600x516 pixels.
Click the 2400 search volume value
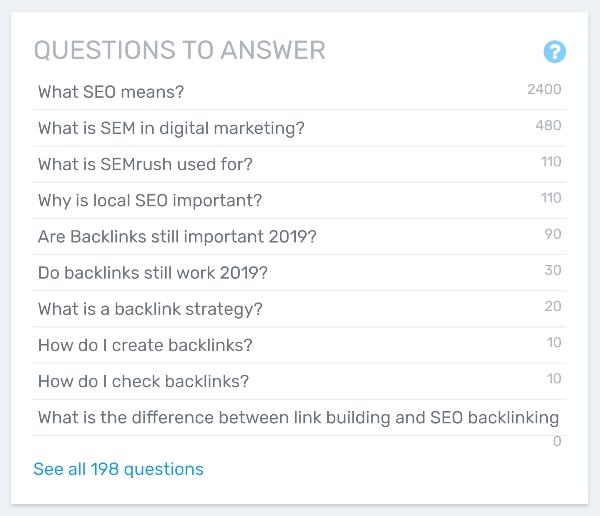544,90
